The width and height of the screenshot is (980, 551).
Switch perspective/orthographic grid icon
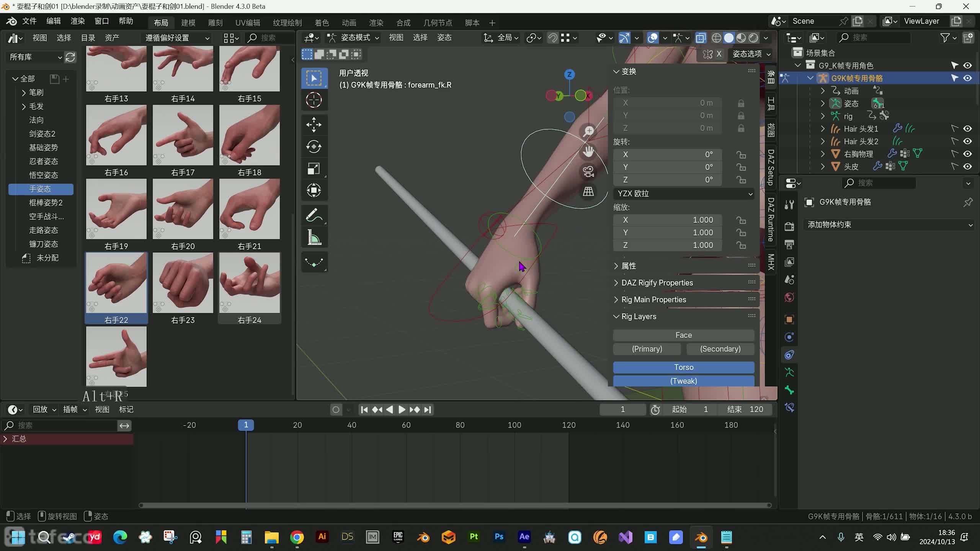(588, 191)
